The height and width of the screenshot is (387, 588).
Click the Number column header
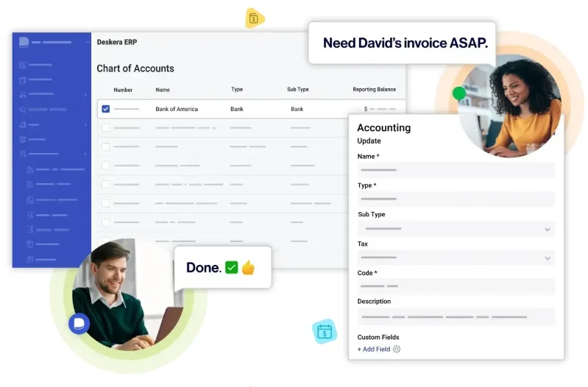[x=123, y=90]
